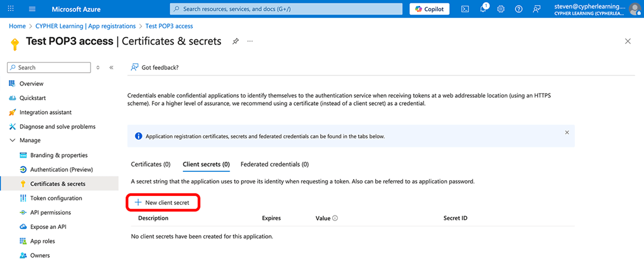Click Got feedback? button
The width and height of the screenshot is (644, 263).
[154, 67]
